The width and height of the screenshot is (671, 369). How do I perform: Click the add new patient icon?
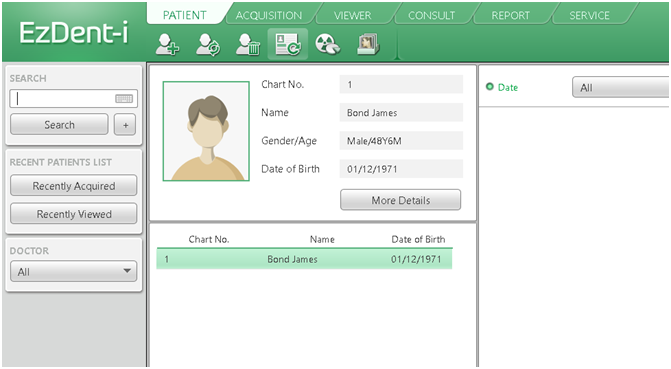tap(167, 45)
